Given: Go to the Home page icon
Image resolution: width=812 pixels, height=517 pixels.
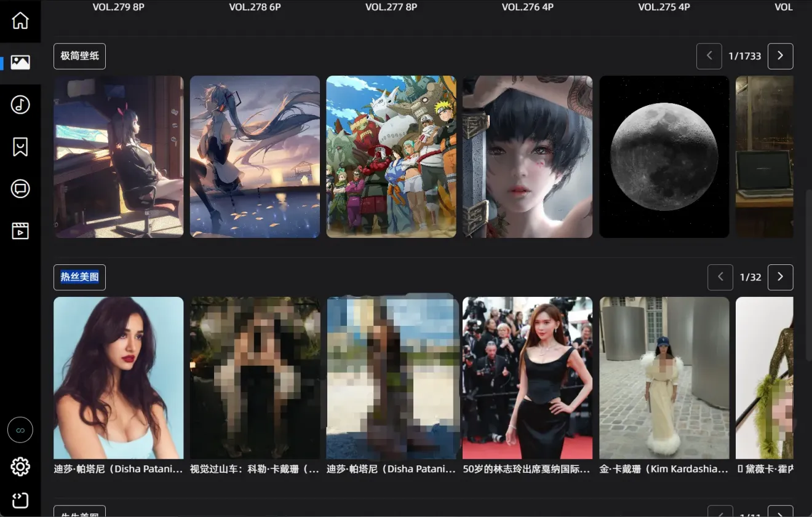Looking at the screenshot, I should 20,20.
